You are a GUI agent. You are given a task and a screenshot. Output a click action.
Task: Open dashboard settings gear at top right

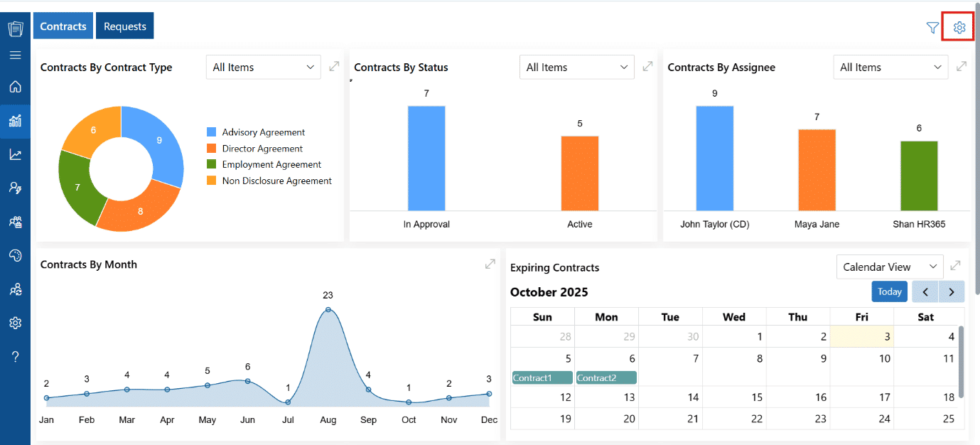[x=959, y=28]
